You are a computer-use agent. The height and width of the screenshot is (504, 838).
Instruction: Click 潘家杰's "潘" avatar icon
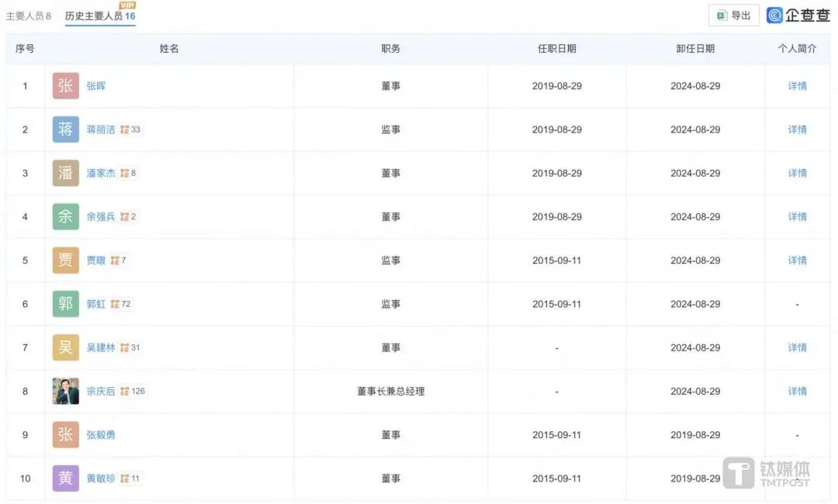pyautogui.click(x=65, y=172)
